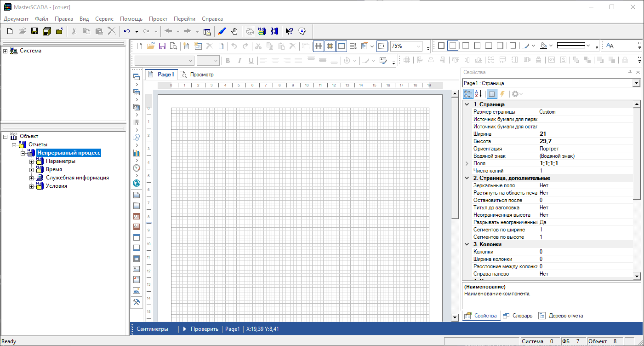Toggle the categorized properties view button
Image resolution: width=644 pixels, height=346 pixels.
(468, 94)
